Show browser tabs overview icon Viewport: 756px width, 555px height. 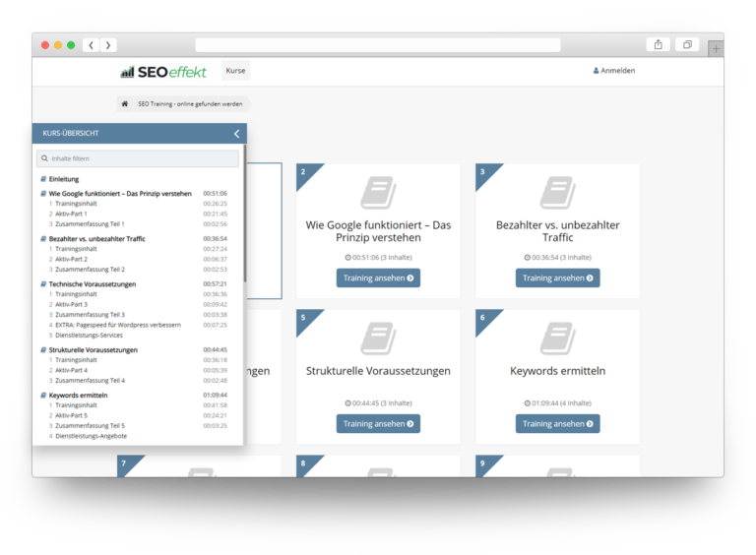pyautogui.click(x=687, y=45)
